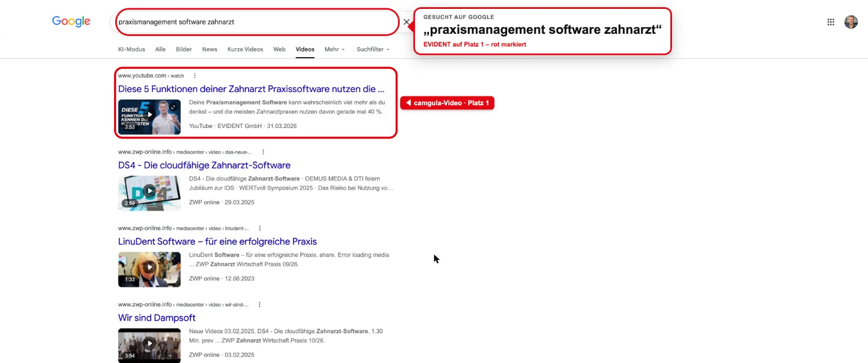Play the EVIDENT YouTube video thumbnail
868x363 pixels.
pyautogui.click(x=149, y=116)
